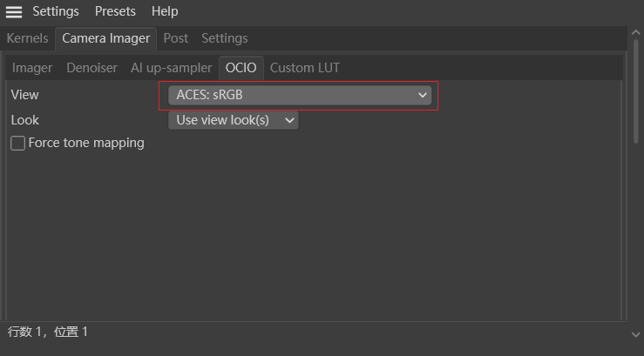Screen dimensions: 644x356
Task: Open the Denoiser sub-tab
Action: [92, 67]
